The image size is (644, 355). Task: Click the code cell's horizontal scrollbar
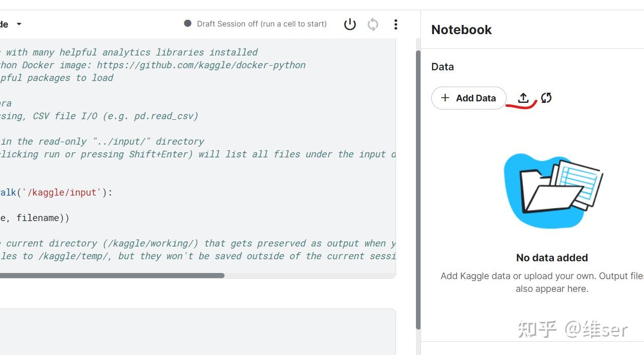[x=112, y=276]
